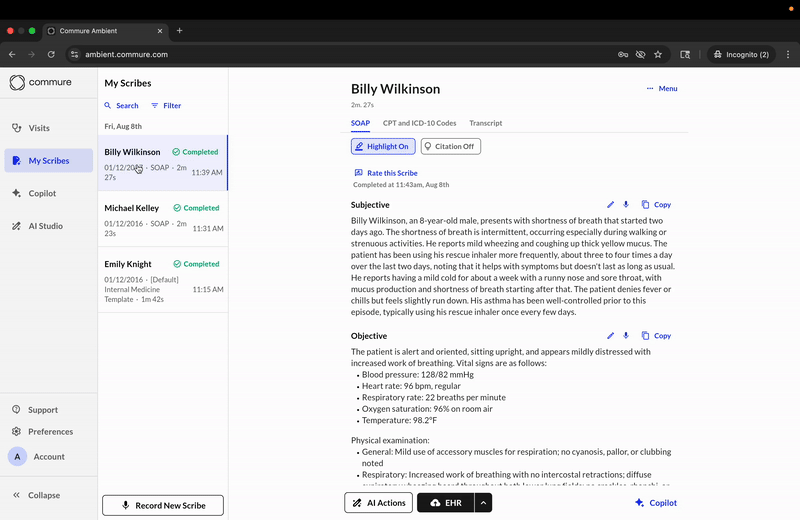Expand the EHR options arrow
Image resolution: width=800 pixels, height=520 pixels.
[x=483, y=503]
